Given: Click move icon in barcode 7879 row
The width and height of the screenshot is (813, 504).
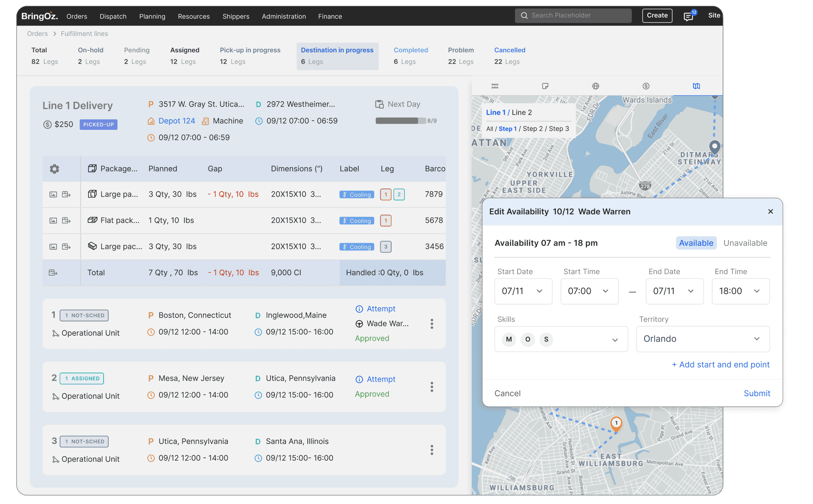Looking at the screenshot, I should (x=66, y=194).
